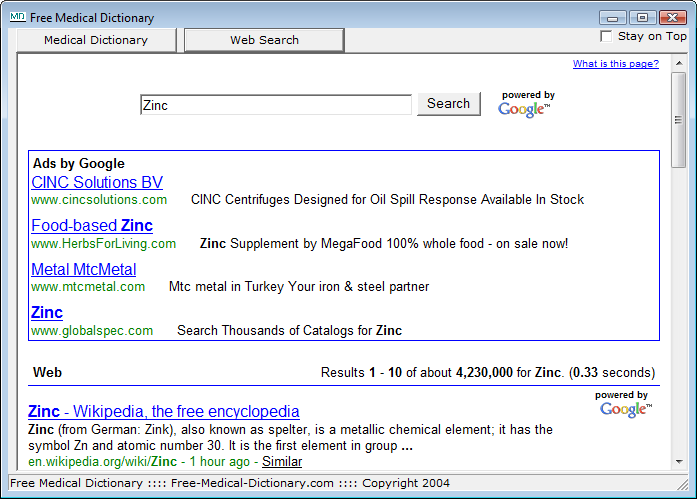This screenshot has height=499, width=697.
Task: Click the window resize grip in status bar
Action: [x=682, y=484]
